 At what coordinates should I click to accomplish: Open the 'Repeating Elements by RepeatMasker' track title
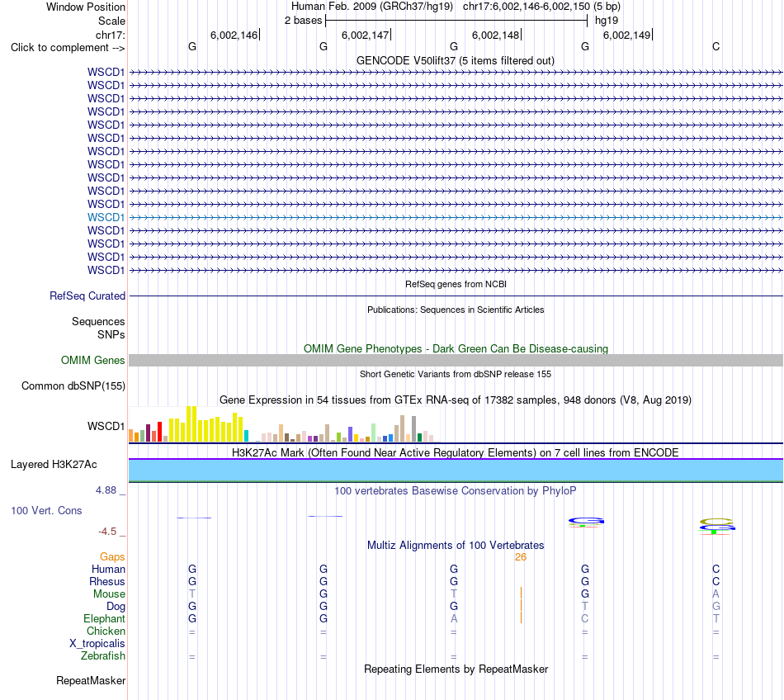click(456, 669)
